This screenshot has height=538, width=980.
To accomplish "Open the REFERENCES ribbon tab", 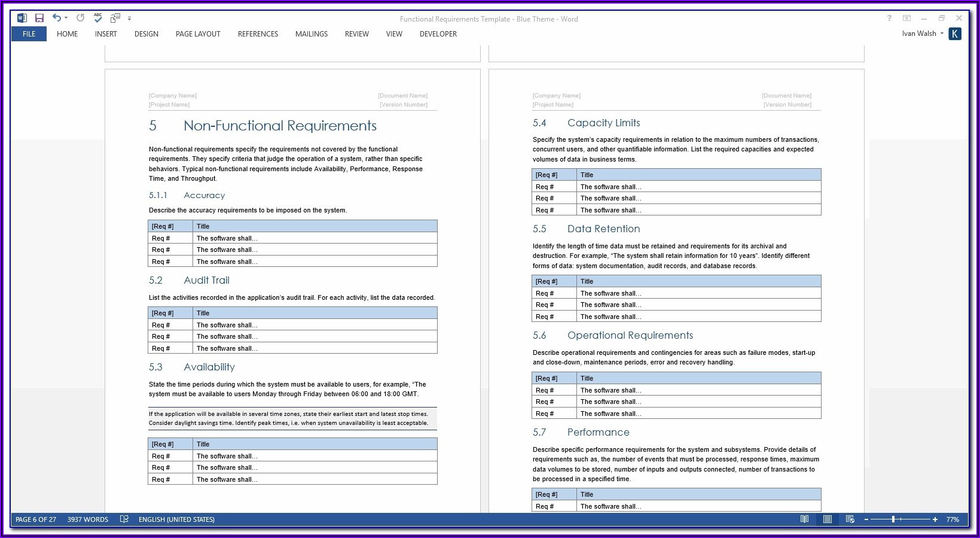I will [x=258, y=34].
